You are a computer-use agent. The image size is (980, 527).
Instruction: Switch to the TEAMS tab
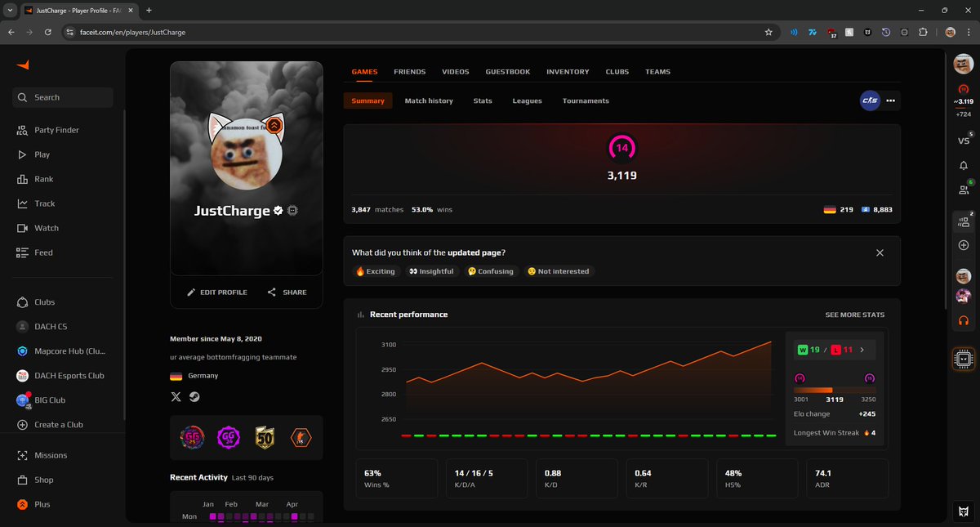[657, 72]
